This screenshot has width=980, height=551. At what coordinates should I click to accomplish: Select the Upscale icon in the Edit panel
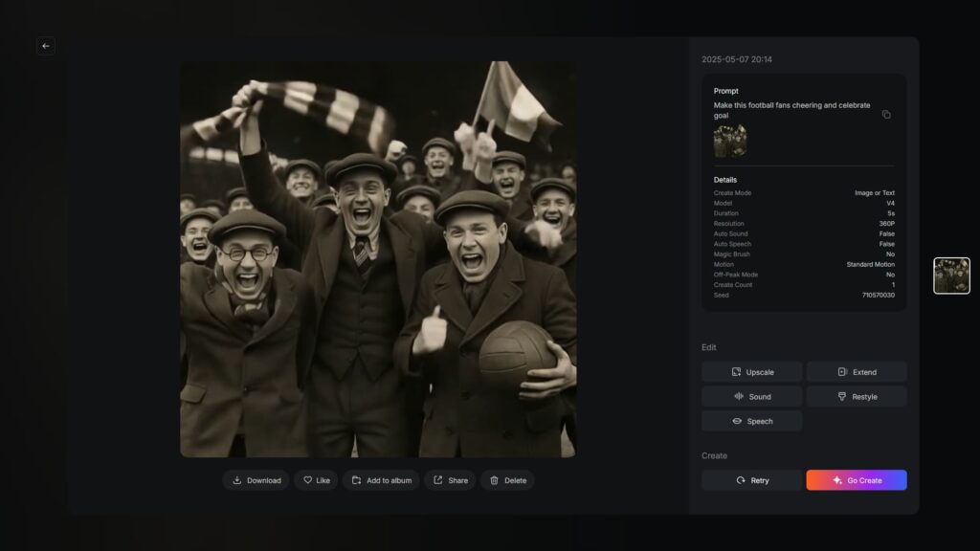[x=735, y=372]
